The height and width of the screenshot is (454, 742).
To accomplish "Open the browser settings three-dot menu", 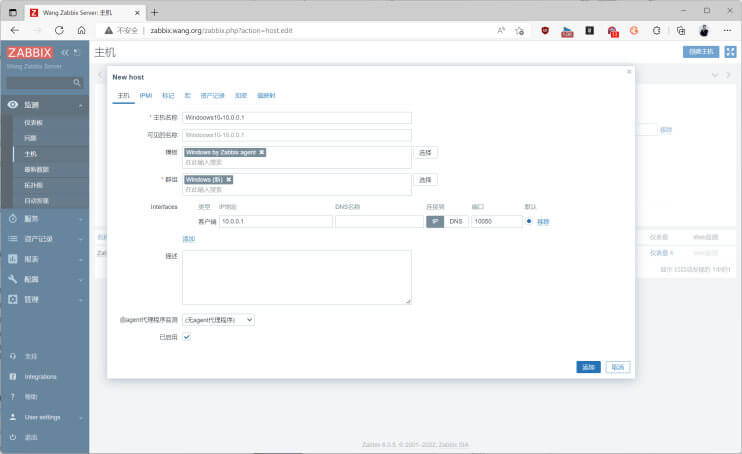I will [727, 30].
